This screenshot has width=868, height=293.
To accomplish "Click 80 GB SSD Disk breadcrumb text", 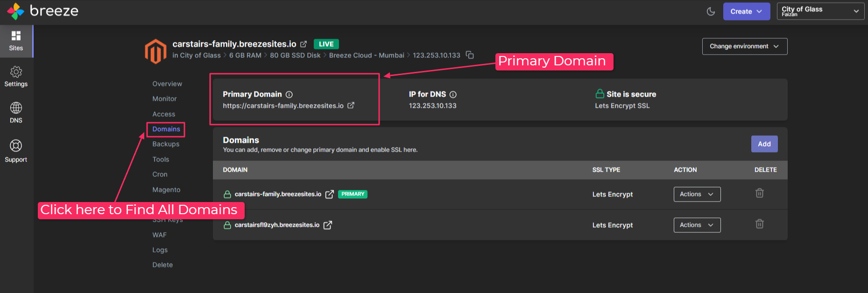I will tap(295, 55).
